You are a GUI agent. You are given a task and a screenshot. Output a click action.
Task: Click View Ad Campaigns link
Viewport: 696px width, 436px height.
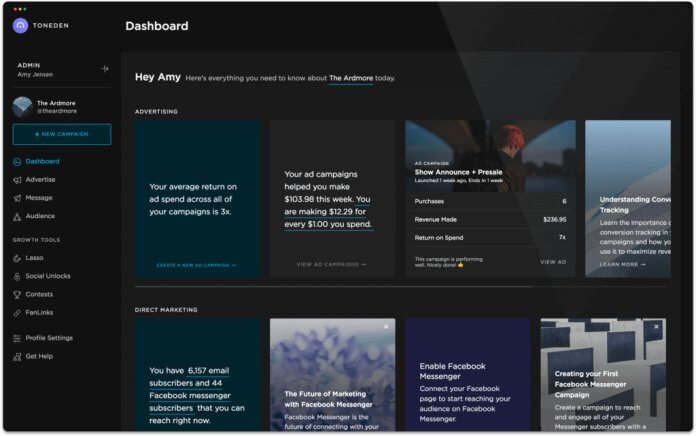331,265
